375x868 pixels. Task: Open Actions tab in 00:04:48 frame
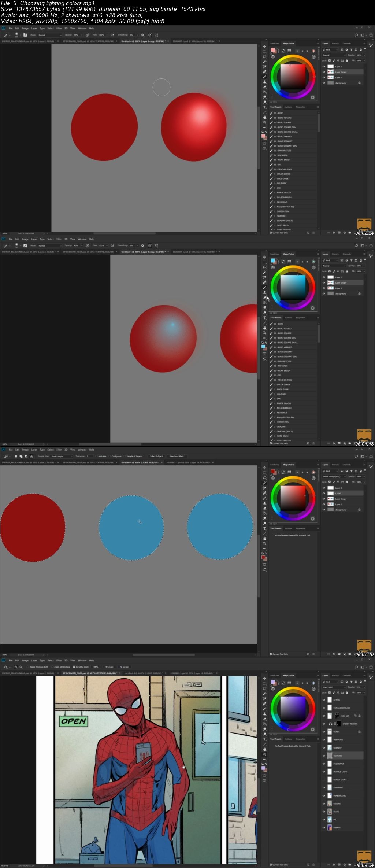click(x=289, y=318)
